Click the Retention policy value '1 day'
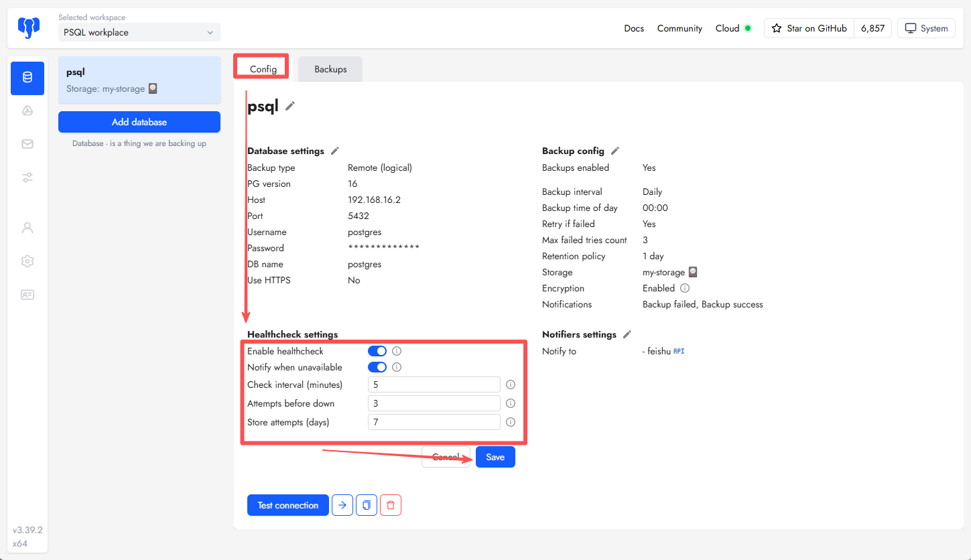This screenshot has height=560, width=971. (x=653, y=256)
